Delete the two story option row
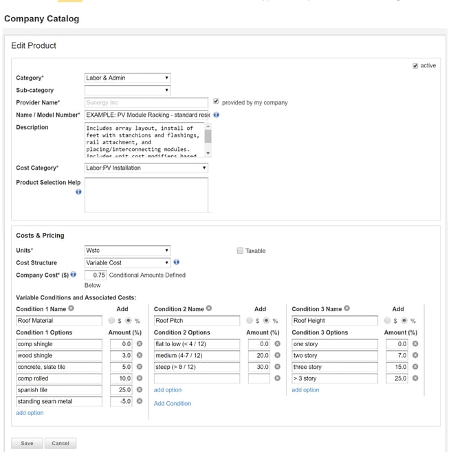The height and width of the screenshot is (476, 473). pyautogui.click(x=415, y=356)
